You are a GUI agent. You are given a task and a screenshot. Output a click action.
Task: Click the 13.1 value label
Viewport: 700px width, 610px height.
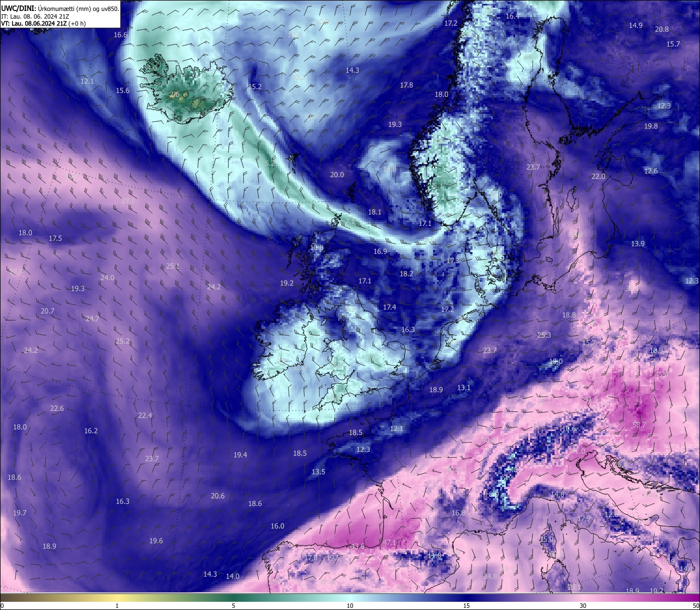pos(464,387)
